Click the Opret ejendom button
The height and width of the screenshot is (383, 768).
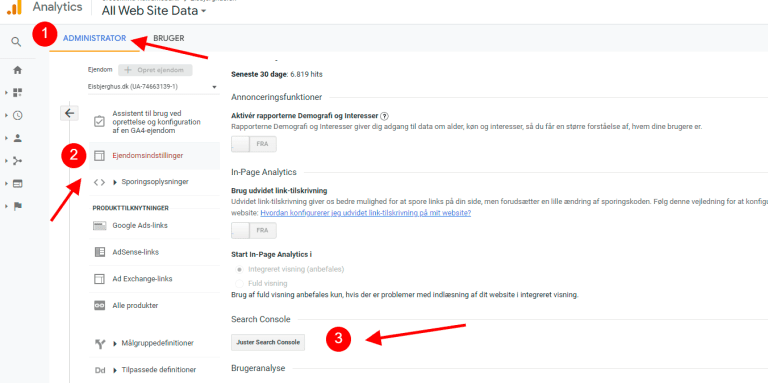pyautogui.click(x=155, y=70)
